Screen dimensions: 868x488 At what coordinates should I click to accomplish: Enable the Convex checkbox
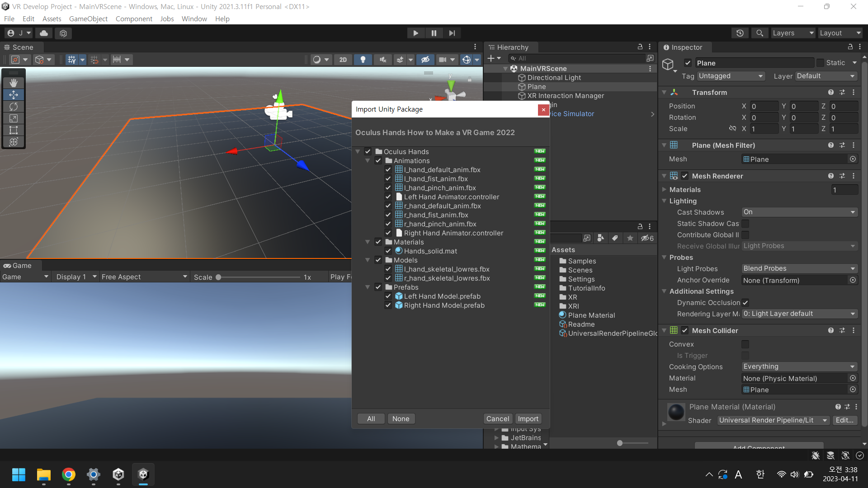pos(745,344)
